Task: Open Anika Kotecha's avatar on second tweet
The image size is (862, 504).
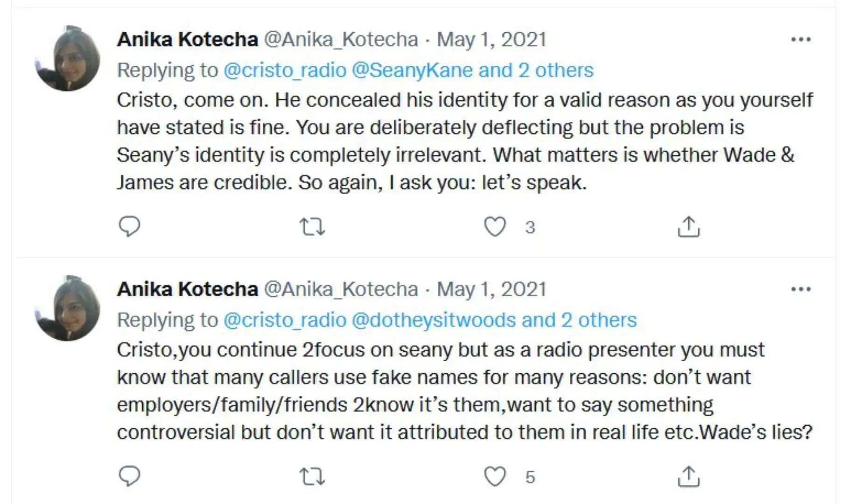Action: pyautogui.click(x=68, y=308)
